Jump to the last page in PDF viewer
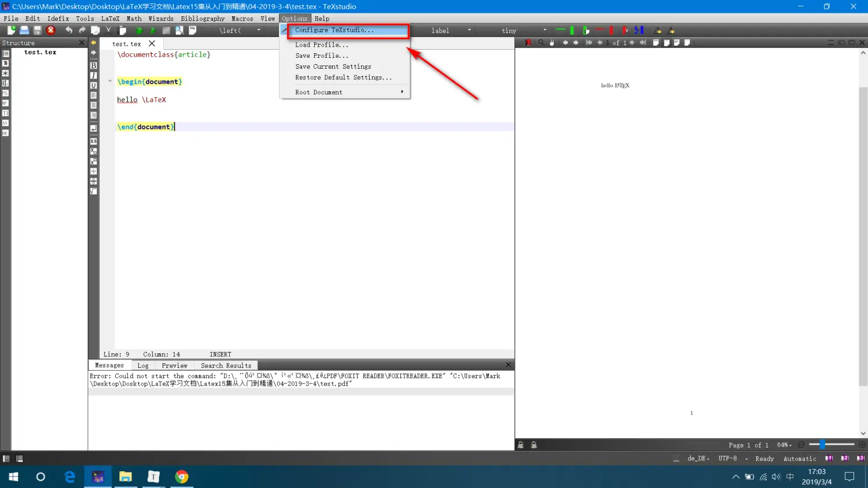868x488 pixels. [643, 42]
